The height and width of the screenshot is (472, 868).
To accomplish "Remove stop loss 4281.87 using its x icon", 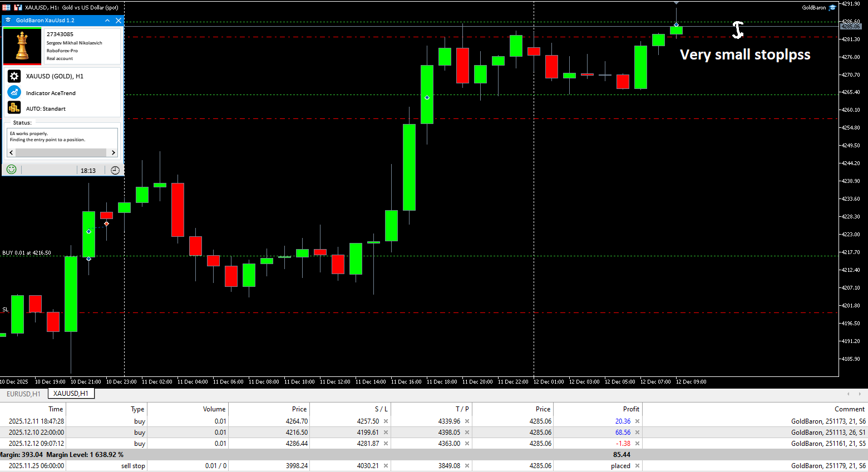I will pyautogui.click(x=386, y=444).
